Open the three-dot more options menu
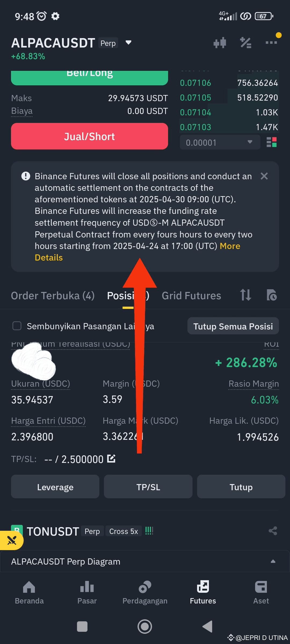Image resolution: width=290 pixels, height=644 pixels. pos(271,42)
